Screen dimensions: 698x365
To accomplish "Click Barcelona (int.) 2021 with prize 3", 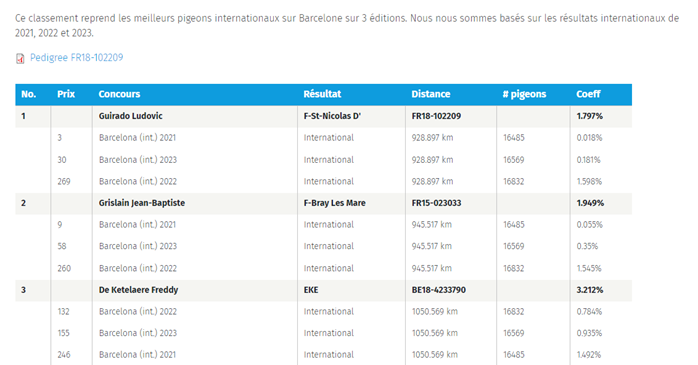I will pos(137,138).
